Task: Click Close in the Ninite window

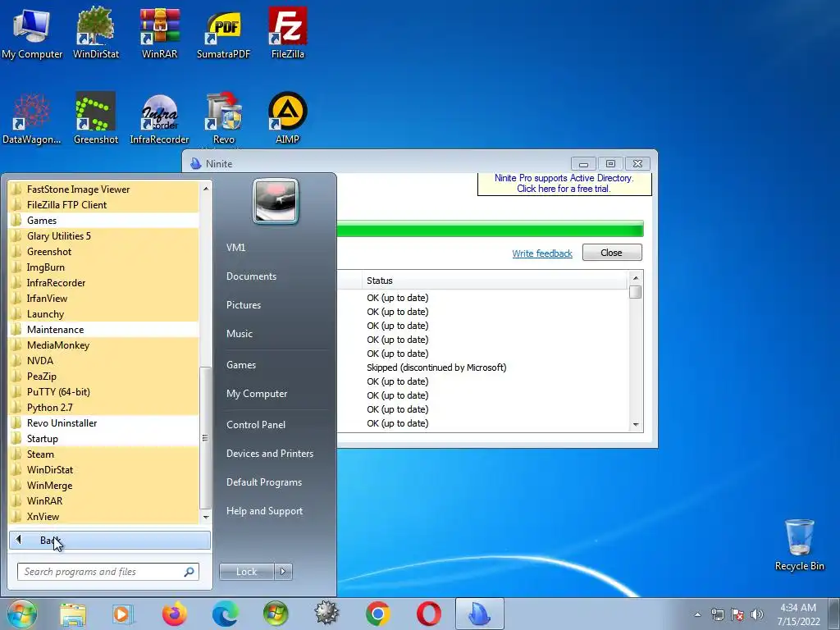Action: 612,253
